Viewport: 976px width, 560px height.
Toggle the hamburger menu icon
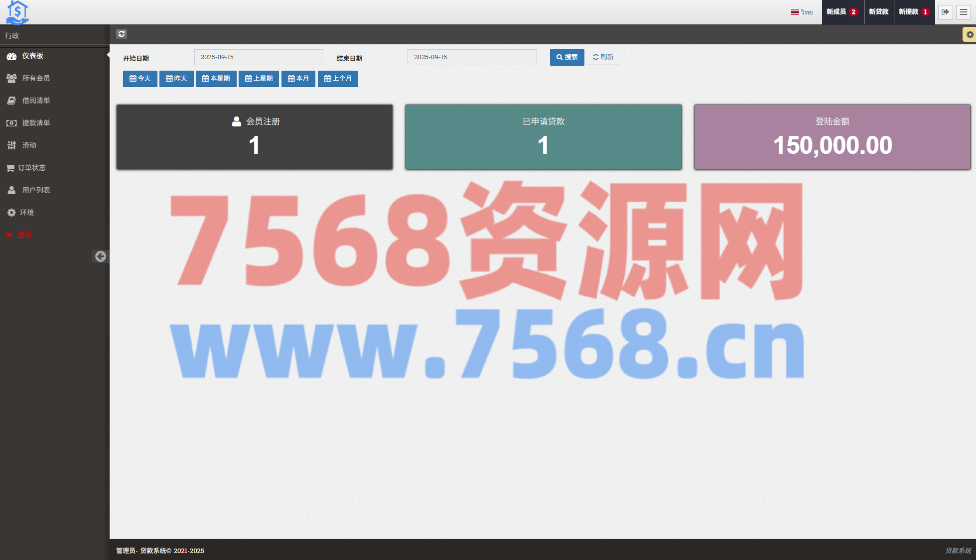[x=964, y=12]
